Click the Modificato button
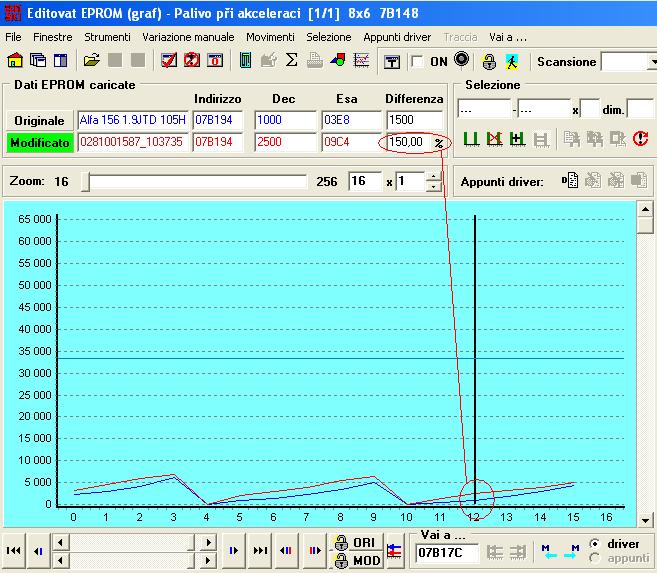Screen dimensions: 657x573 [x=40, y=142]
